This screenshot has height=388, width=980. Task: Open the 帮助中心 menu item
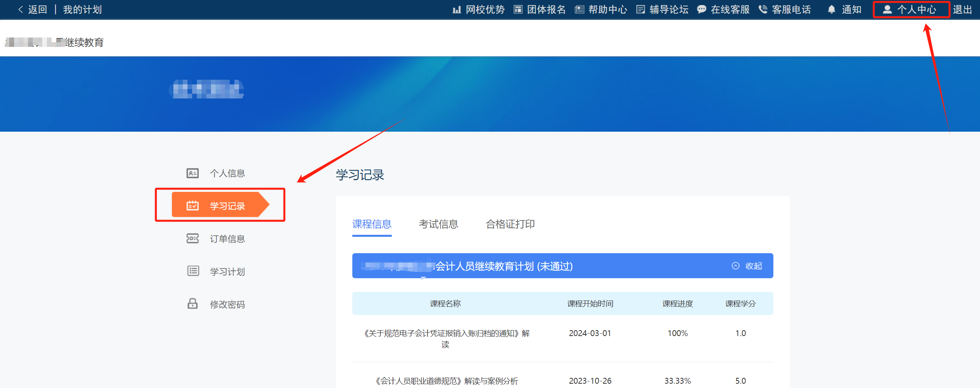[607, 10]
